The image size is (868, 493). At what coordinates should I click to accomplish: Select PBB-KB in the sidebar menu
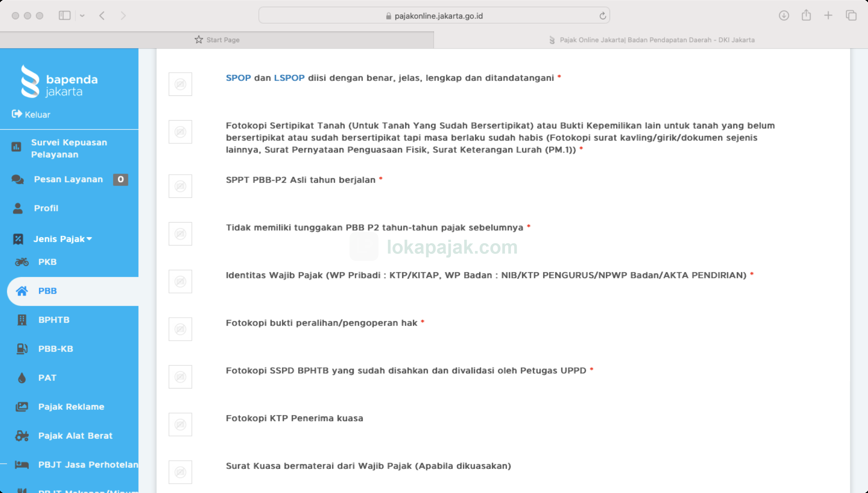coord(56,349)
